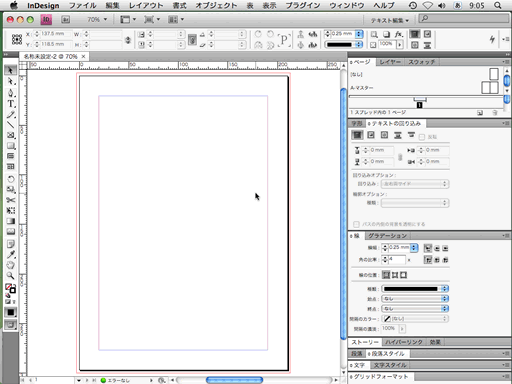Image resolution: width=512 pixels, height=384 pixels.
Task: Click the butt cap icon in stroke panel
Action: 428,248
